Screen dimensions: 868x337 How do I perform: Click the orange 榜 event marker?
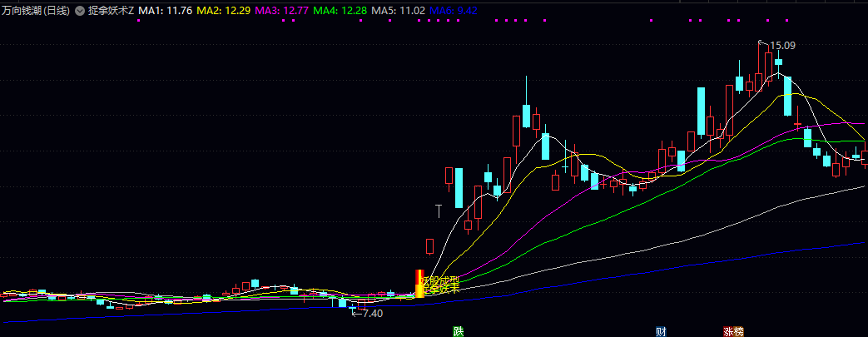740,331
